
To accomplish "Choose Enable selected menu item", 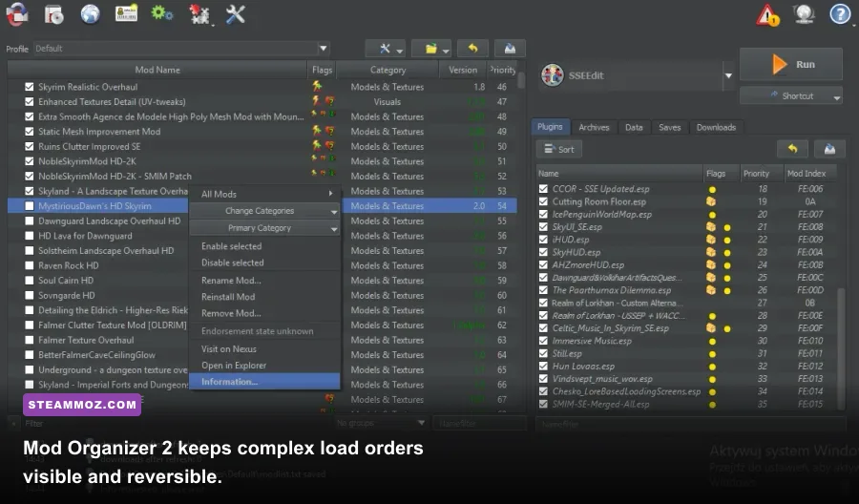I will coord(264,246).
